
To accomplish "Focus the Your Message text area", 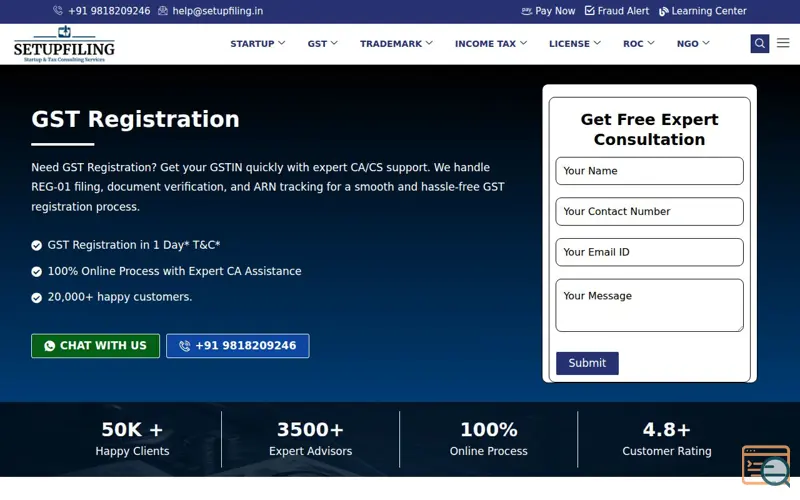I will [649, 305].
